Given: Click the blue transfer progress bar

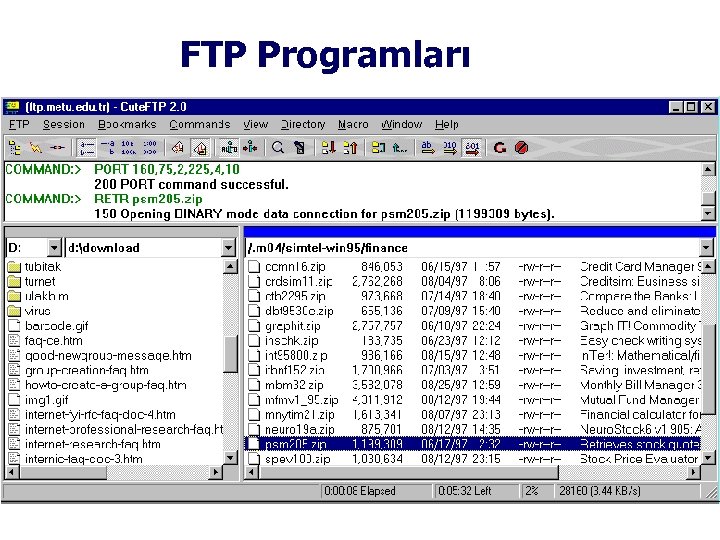Looking at the screenshot, I should [x=479, y=232].
